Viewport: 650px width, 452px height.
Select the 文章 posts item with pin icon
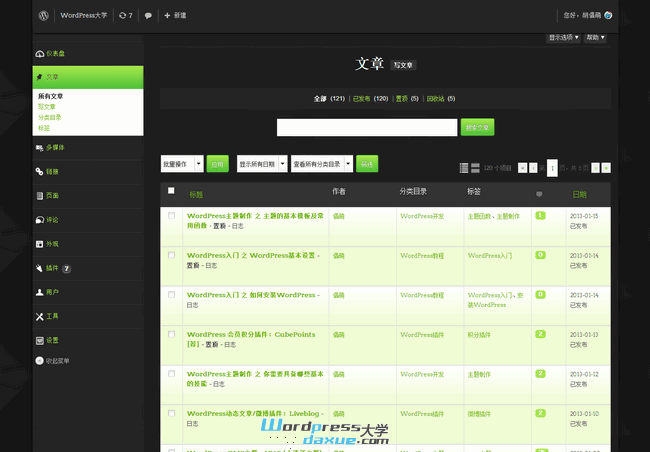tap(88, 77)
